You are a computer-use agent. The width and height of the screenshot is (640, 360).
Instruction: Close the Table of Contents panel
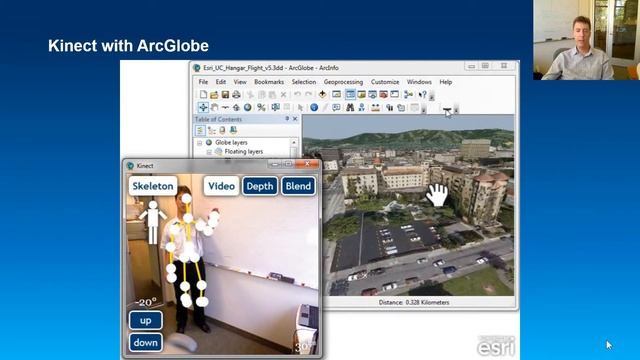pos(295,119)
